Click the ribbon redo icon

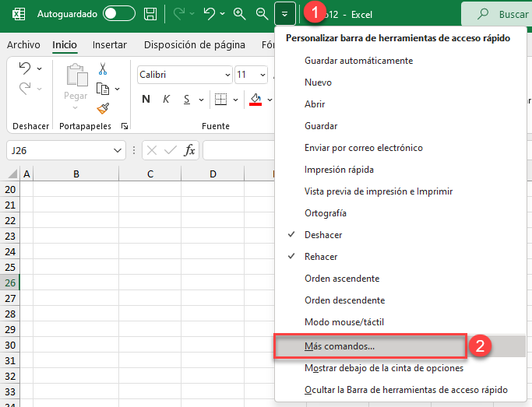[x=25, y=89]
